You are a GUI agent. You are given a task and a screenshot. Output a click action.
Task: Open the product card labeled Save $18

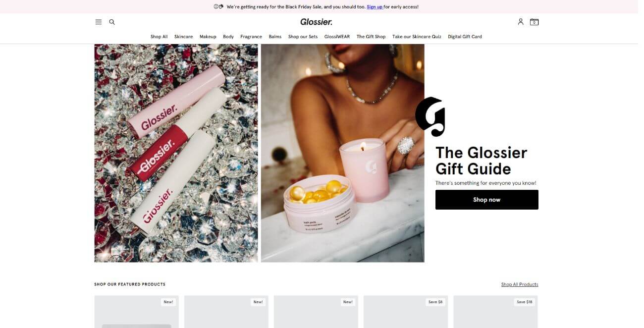495,312
